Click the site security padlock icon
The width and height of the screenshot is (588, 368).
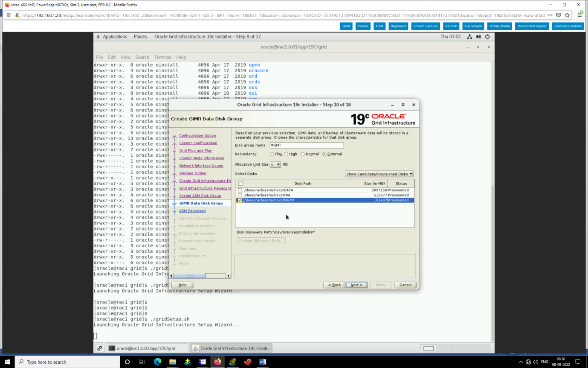coord(17,15)
